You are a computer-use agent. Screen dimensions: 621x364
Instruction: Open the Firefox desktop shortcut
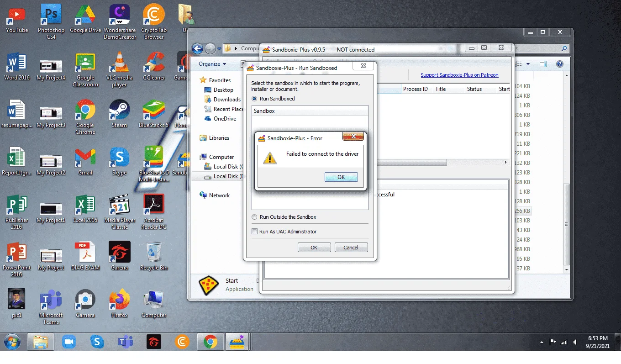[120, 304]
